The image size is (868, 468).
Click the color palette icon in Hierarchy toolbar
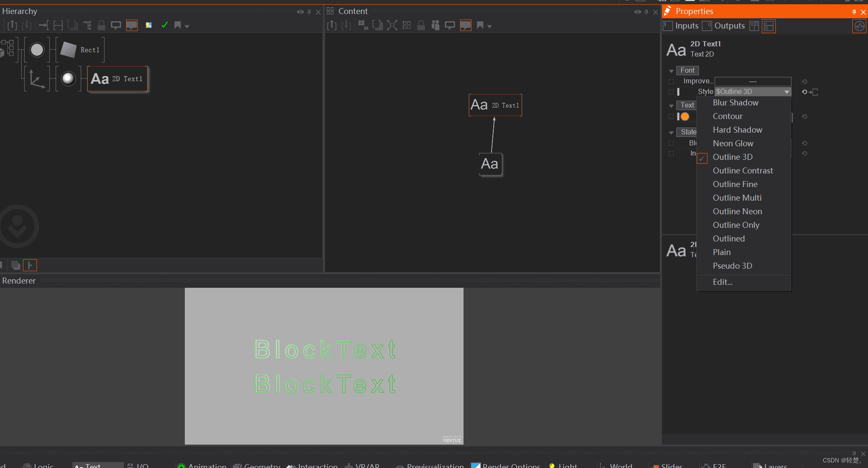(149, 26)
